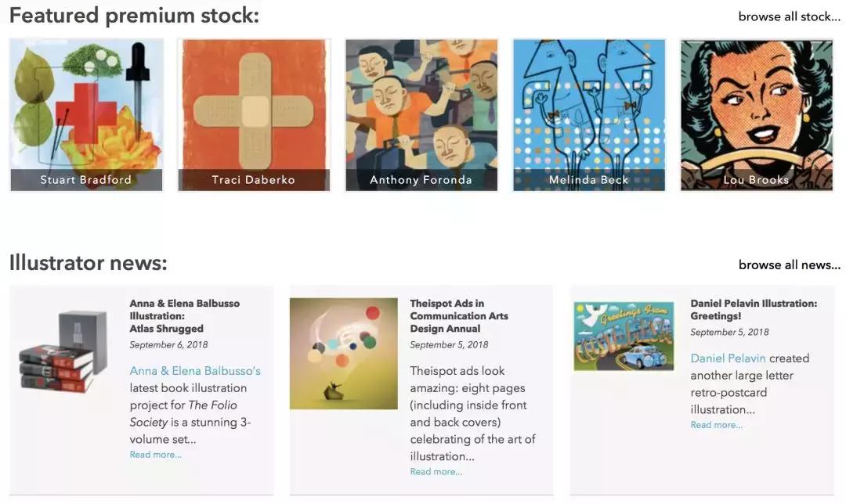
Task: Click the Stuart Bradford name caption
Action: [x=86, y=180]
